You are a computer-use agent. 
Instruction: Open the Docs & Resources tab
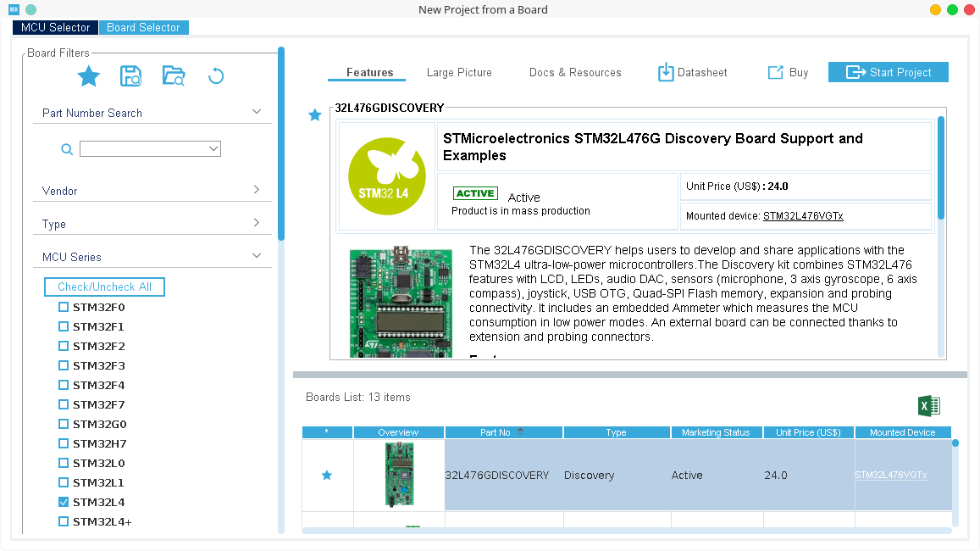pos(575,73)
